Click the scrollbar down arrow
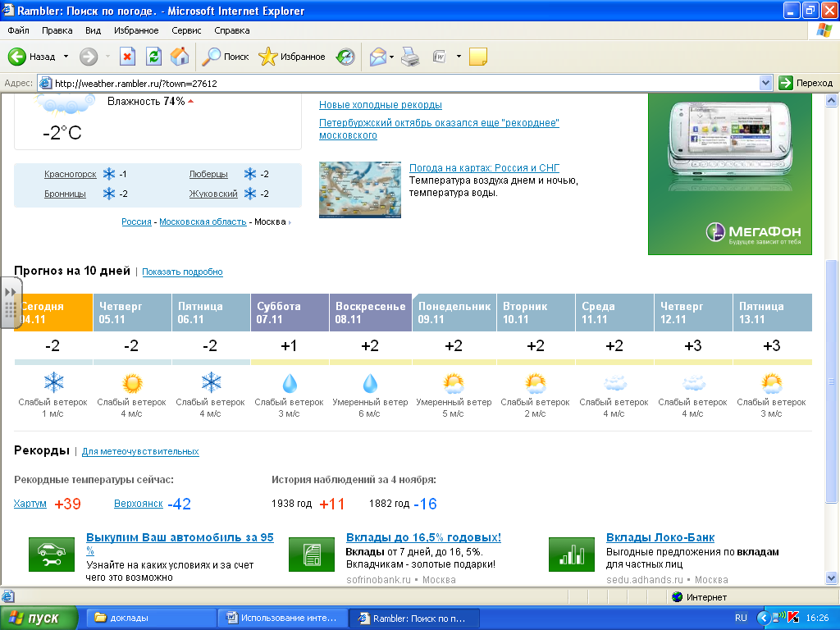 832,577
